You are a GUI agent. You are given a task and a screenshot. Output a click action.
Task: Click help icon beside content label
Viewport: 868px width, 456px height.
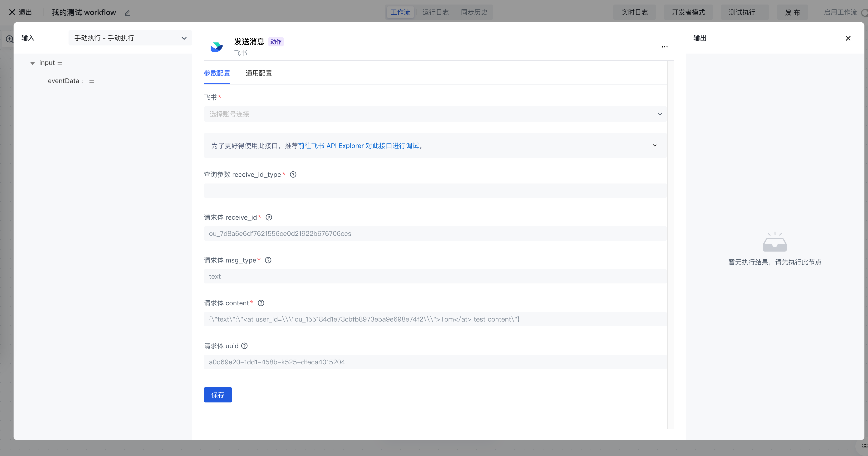click(261, 303)
